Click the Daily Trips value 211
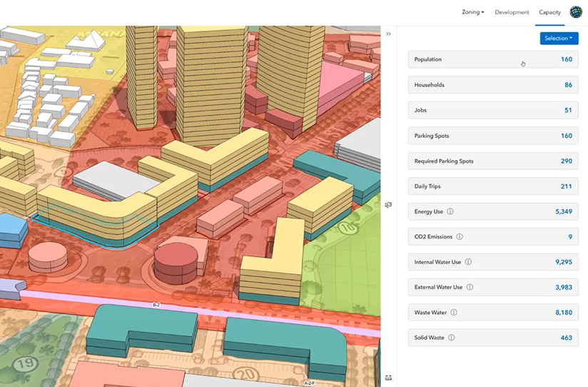The width and height of the screenshot is (588, 387). (x=567, y=186)
